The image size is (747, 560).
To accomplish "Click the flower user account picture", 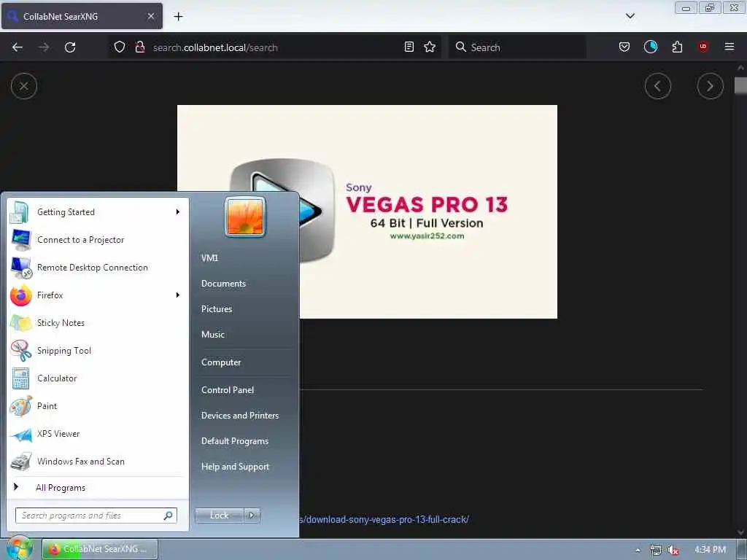I will pos(245,217).
